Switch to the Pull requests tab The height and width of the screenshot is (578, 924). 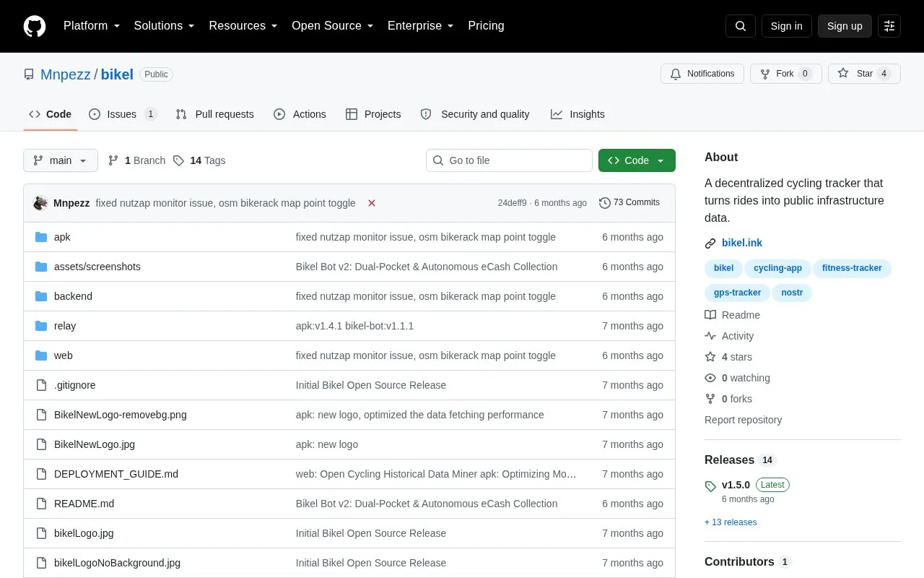214,114
